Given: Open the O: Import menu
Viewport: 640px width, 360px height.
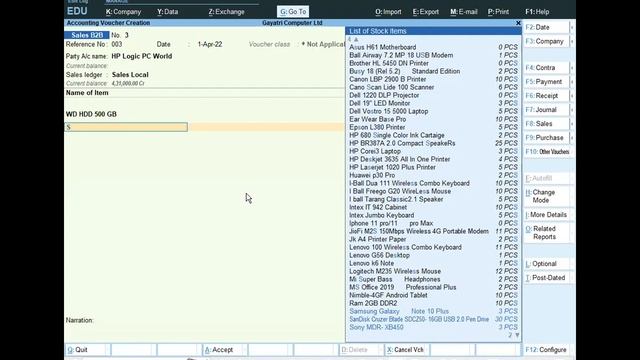Looking at the screenshot, I should coord(388,12).
